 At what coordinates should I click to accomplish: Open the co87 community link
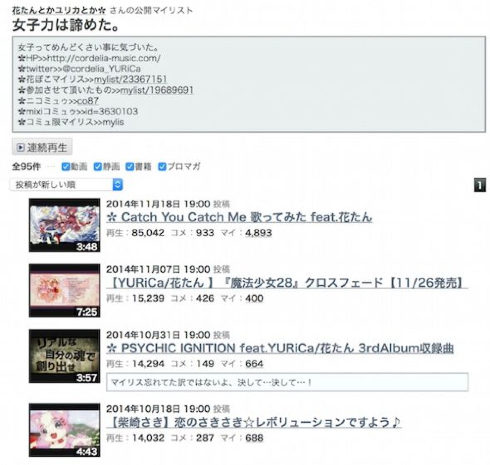tap(88, 101)
